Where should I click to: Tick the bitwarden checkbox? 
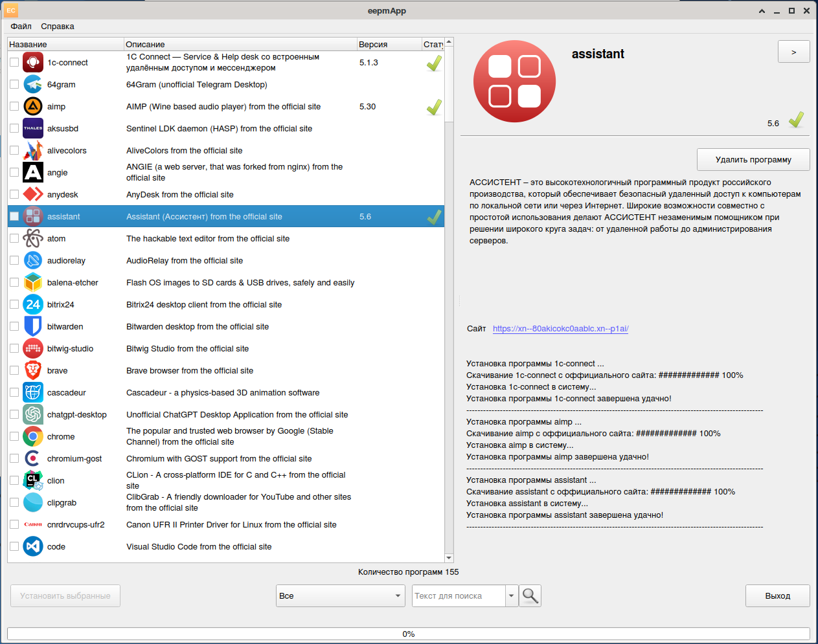pyautogui.click(x=14, y=327)
